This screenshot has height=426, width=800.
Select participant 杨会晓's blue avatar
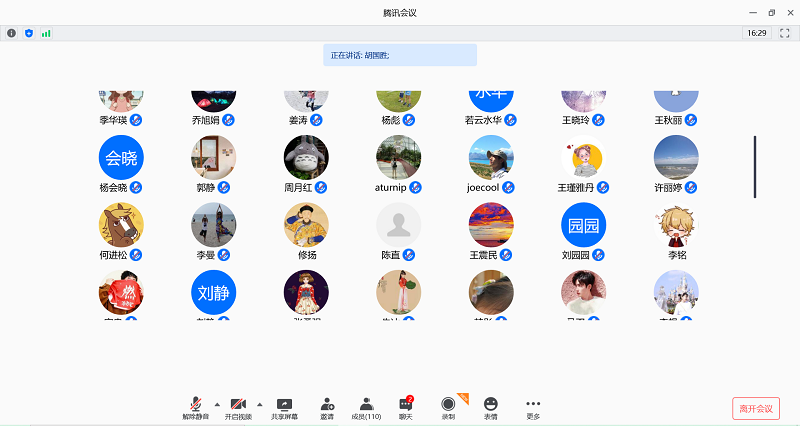pyautogui.click(x=121, y=157)
